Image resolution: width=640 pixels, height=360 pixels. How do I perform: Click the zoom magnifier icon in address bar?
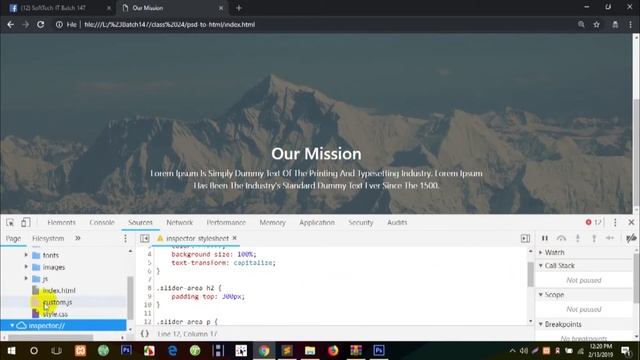581,24
